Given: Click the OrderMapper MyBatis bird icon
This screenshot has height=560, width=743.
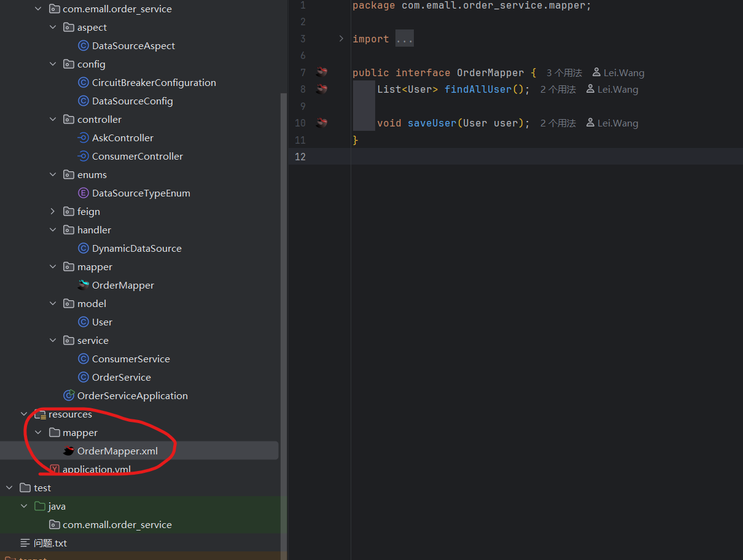Looking at the screenshot, I should pos(84,285).
